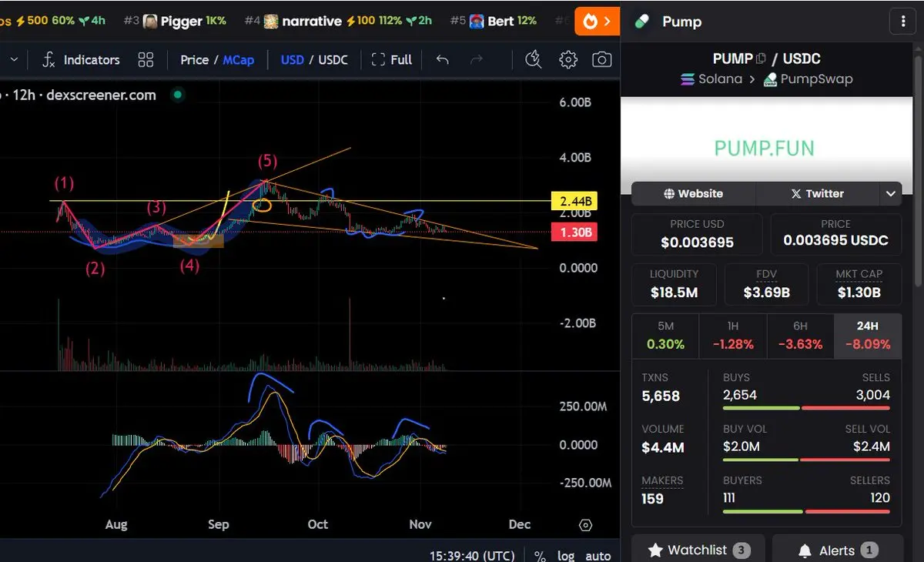
Task: Click the Pump pill icon in header
Action: click(x=642, y=21)
